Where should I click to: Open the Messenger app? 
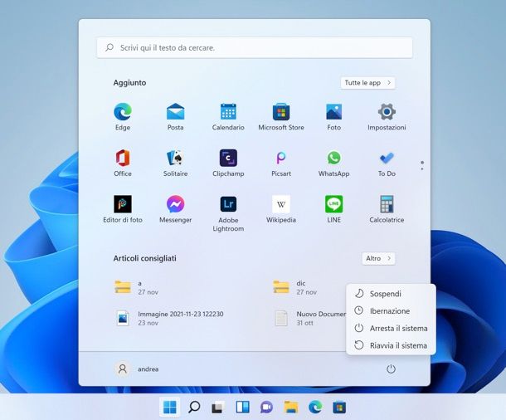coord(175,209)
